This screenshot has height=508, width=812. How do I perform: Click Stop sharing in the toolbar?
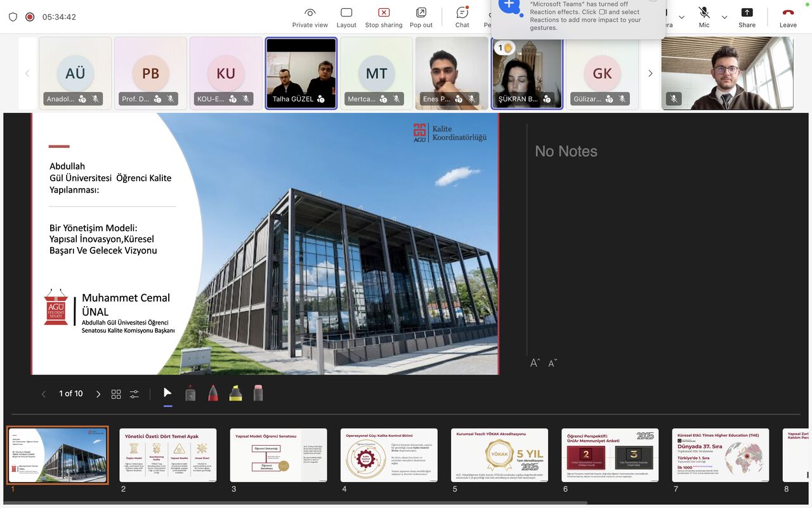point(384,17)
